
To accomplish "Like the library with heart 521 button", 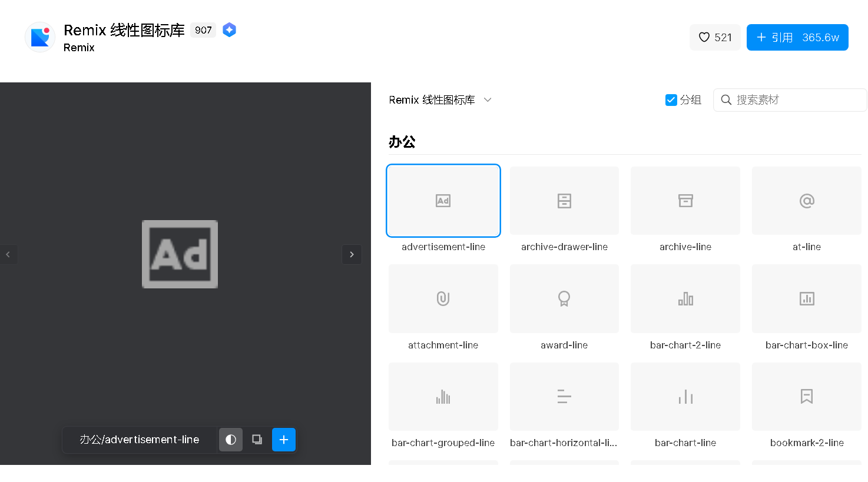I will click(715, 37).
